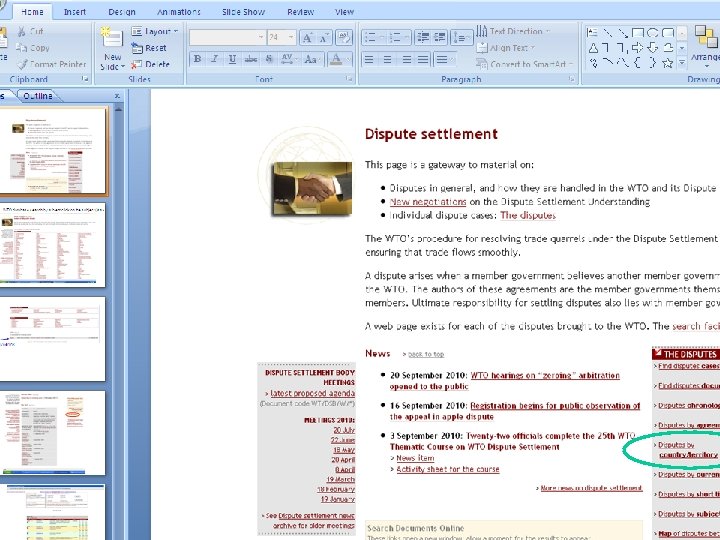
Task: Click the Shrink Font icon
Action: tap(324, 37)
